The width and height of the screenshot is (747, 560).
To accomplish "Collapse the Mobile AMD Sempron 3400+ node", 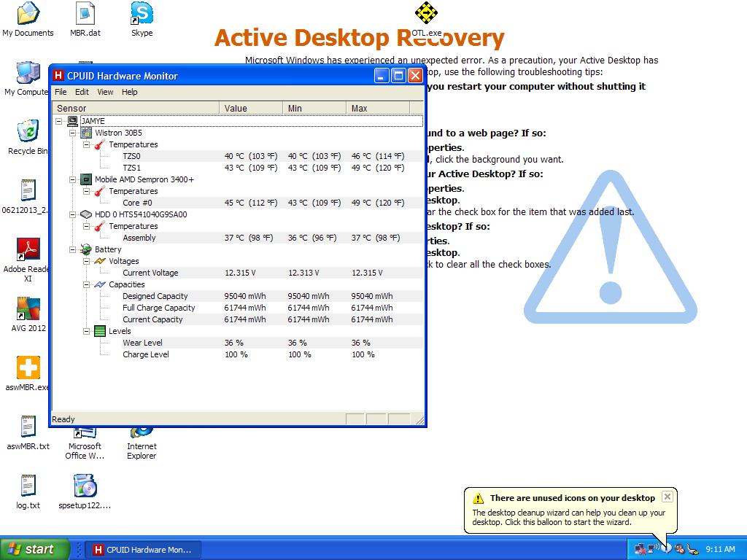I will 72,179.
